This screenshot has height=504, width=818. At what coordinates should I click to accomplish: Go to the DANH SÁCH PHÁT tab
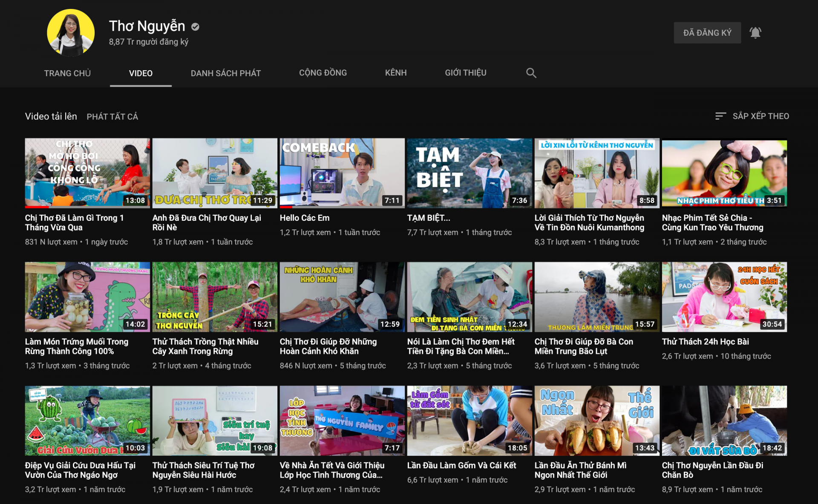click(x=225, y=73)
